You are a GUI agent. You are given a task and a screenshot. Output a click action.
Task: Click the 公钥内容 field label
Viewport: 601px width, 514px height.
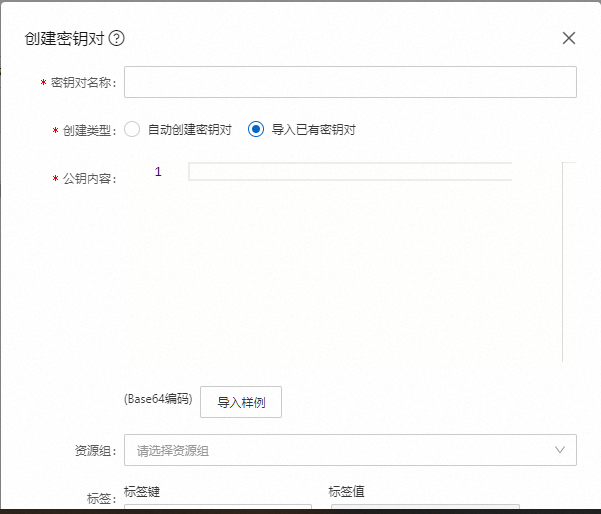click(x=89, y=179)
